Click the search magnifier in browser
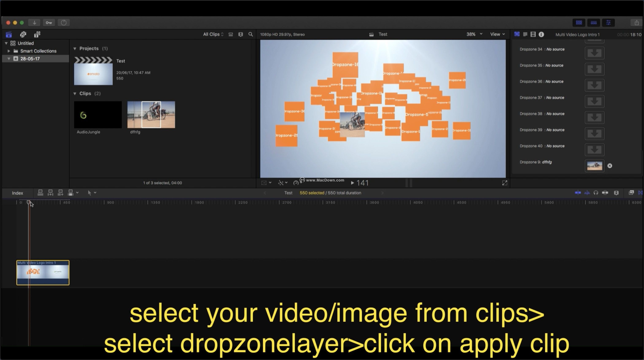Screen dimensions: 644x360 click(x=251, y=34)
